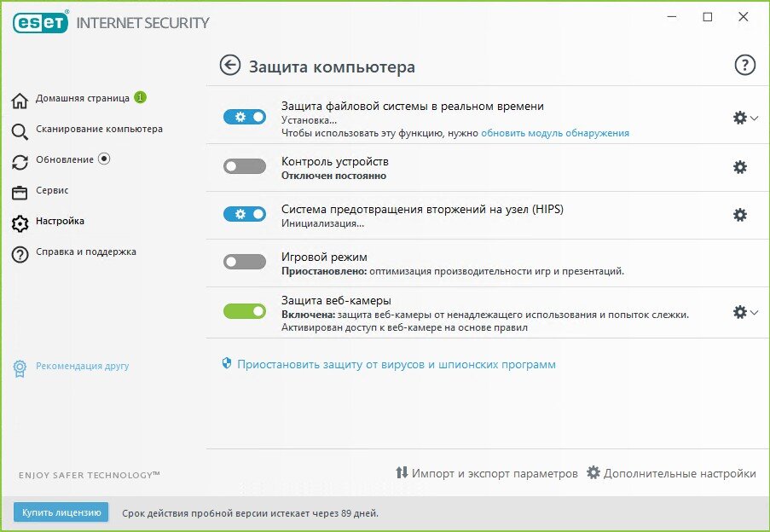Image resolution: width=770 pixels, height=532 pixels.
Task: Click the gear icon by Дополнительные настройки
Action: pos(593,472)
